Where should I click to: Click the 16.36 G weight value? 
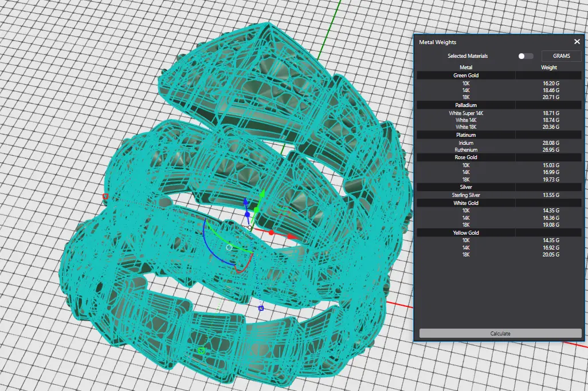551,218
